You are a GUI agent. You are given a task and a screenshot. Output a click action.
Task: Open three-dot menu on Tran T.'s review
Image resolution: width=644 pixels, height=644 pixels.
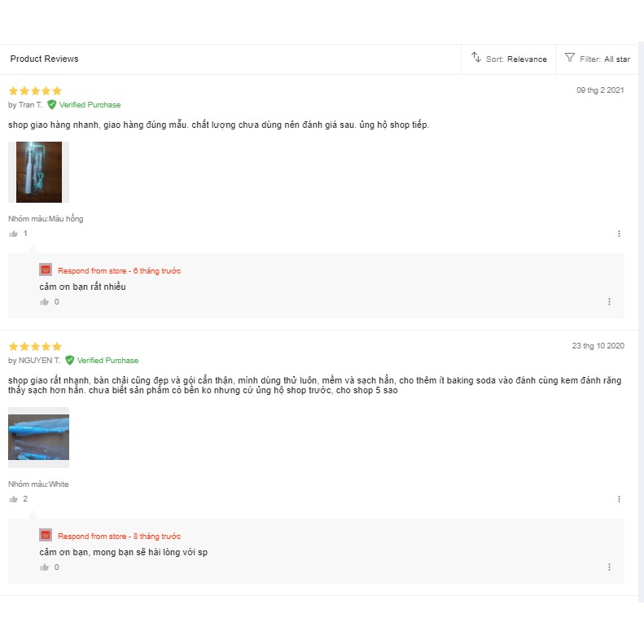click(x=619, y=234)
